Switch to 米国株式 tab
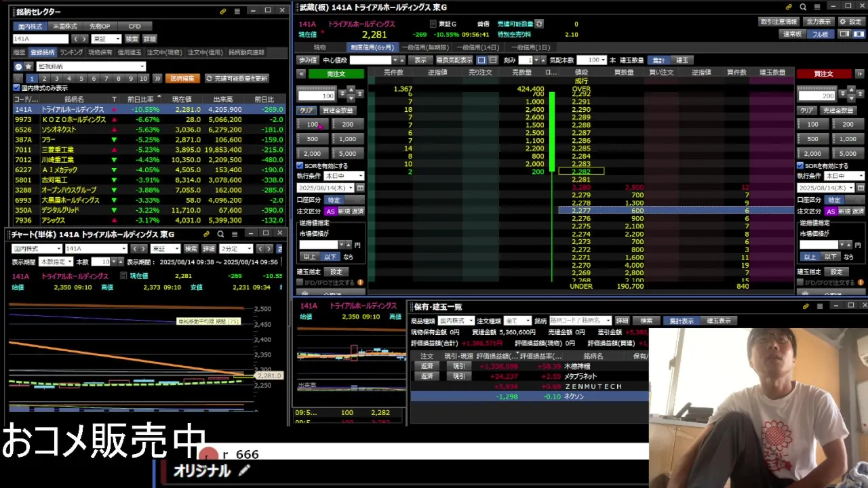Screen dimensions: 868x488 pos(65,26)
